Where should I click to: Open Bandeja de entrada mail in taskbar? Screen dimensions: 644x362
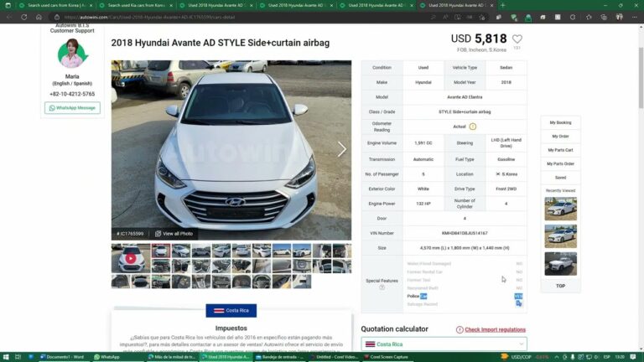tap(280, 357)
